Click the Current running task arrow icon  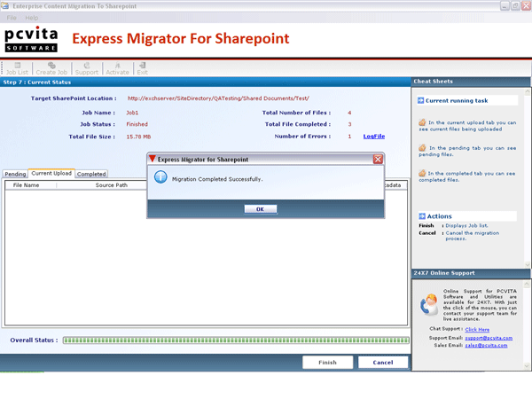tap(421, 101)
